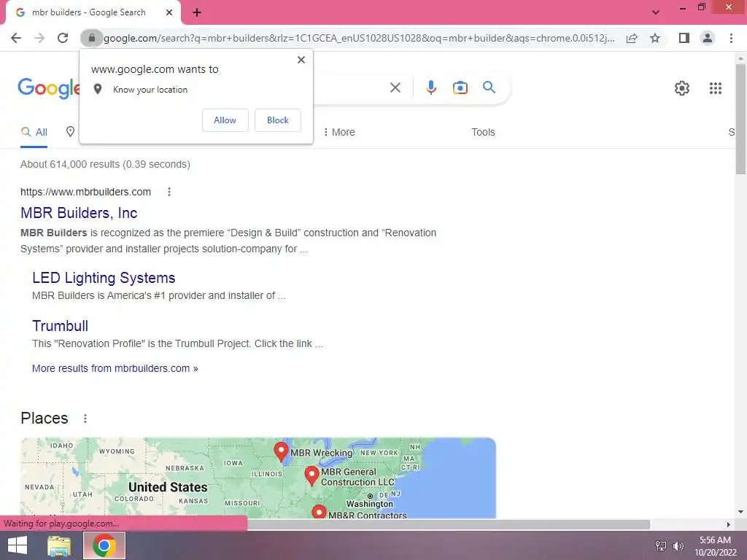Screen dimensions: 747x560
Task: Click scroll down arrow on vertical bar
Action: point(740,513)
